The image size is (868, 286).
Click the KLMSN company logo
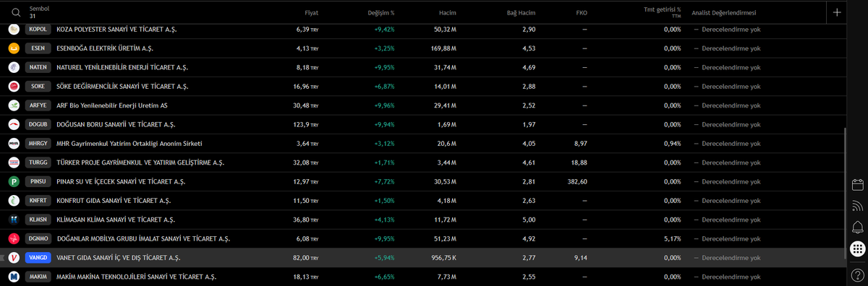[x=14, y=220]
